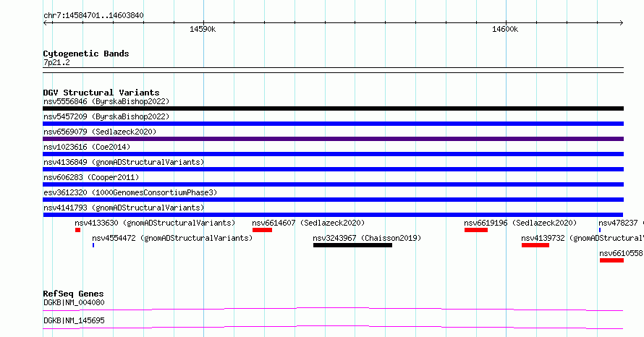Viewport: 644px width, 337px height.
Task: Click the DGV Structural Variants track title
Action: click(x=101, y=93)
